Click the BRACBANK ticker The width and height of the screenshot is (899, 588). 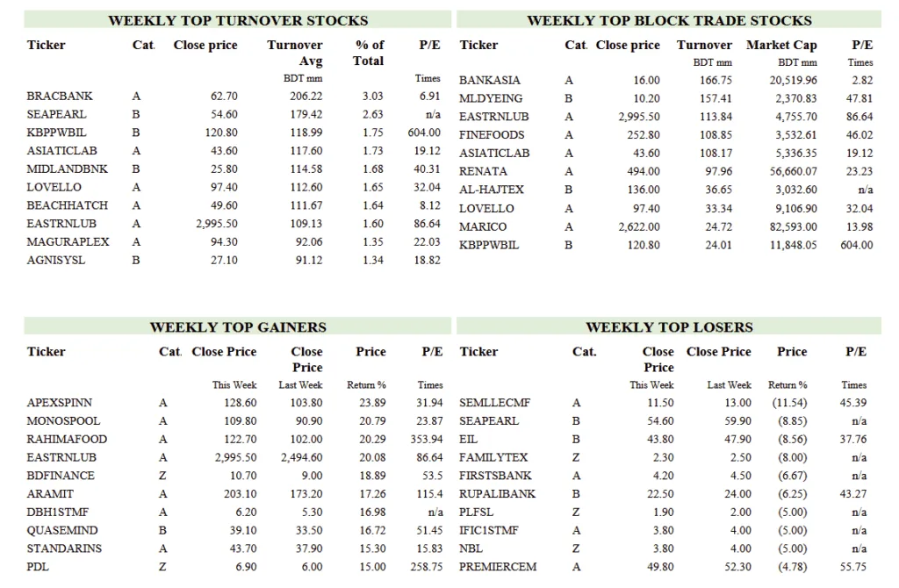click(60, 97)
